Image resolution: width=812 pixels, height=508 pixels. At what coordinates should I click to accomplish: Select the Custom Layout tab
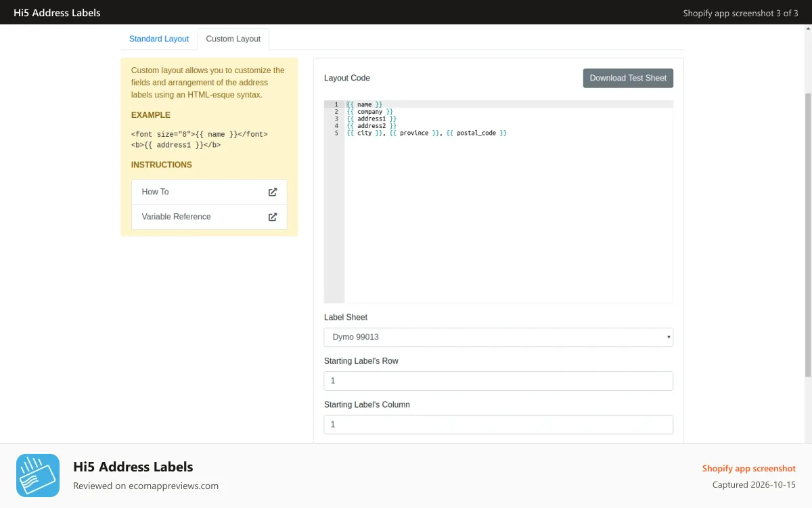233,39
